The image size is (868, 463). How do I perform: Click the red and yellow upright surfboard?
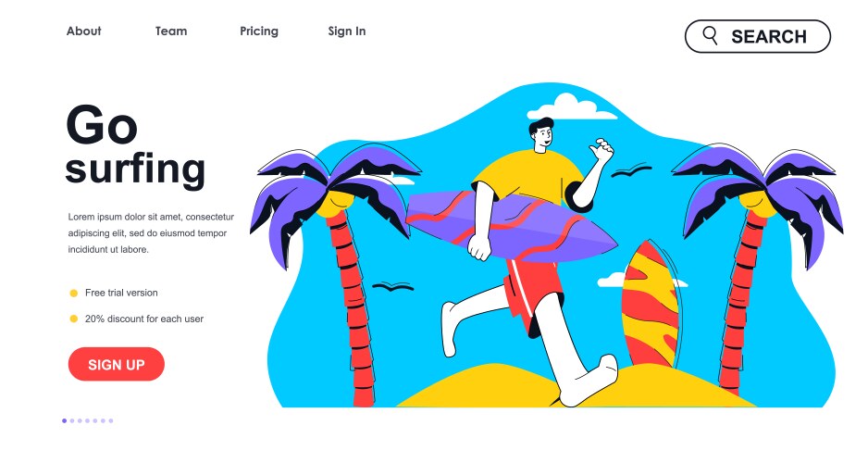651,304
